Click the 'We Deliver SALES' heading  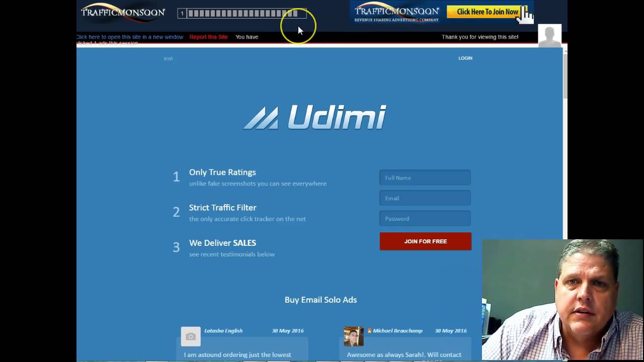(222, 243)
